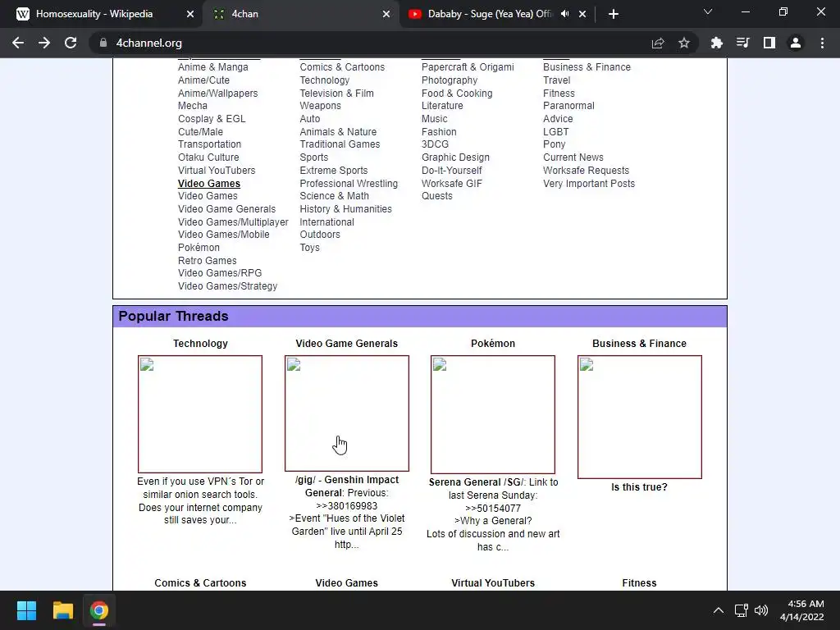
Task: Open the Technology board link
Action: (x=325, y=80)
